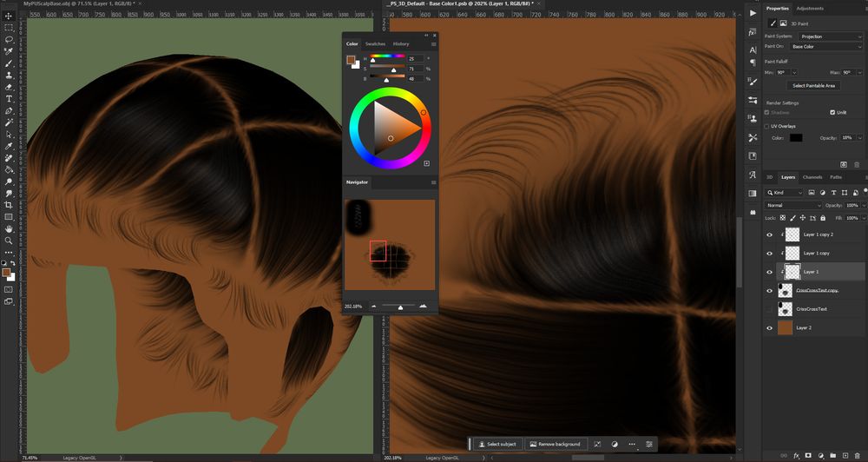Open the Paint System Projection dropdown

tap(831, 36)
